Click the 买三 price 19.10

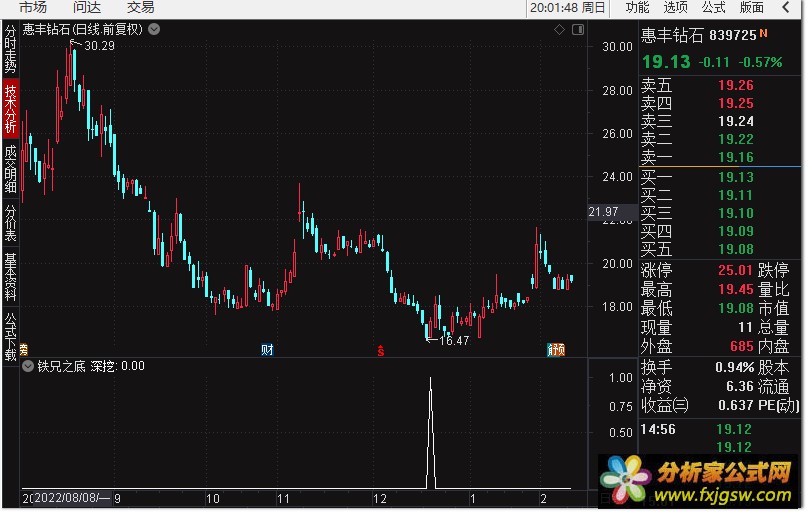pyautogui.click(x=735, y=213)
